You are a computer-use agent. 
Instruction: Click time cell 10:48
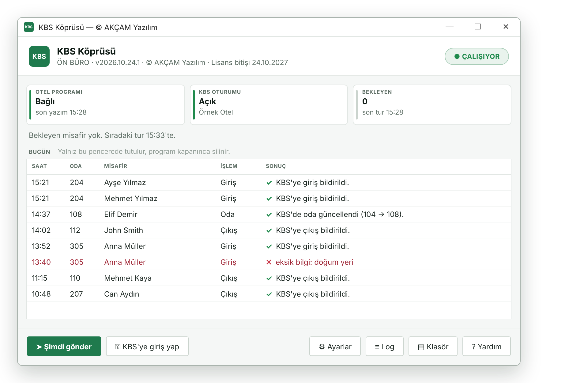tap(41, 294)
